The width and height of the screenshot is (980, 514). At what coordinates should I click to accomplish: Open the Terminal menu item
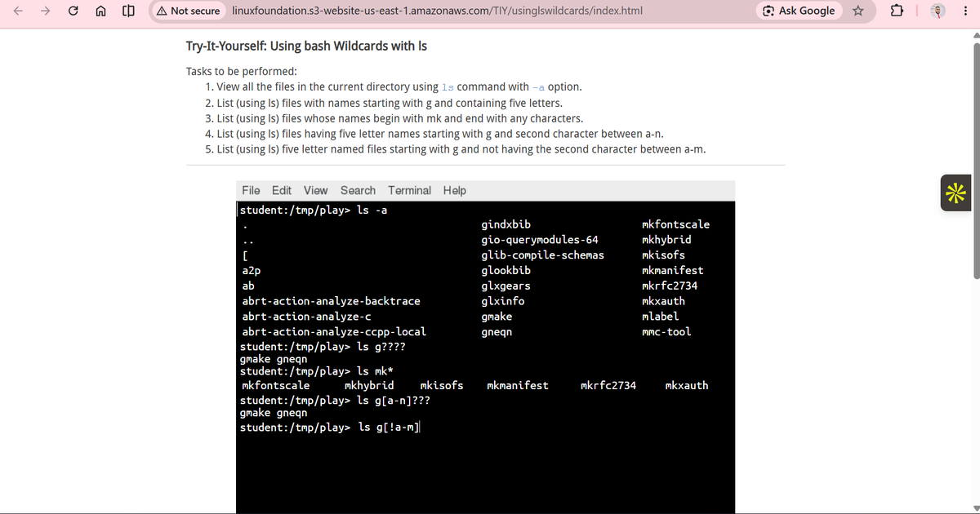click(x=409, y=190)
